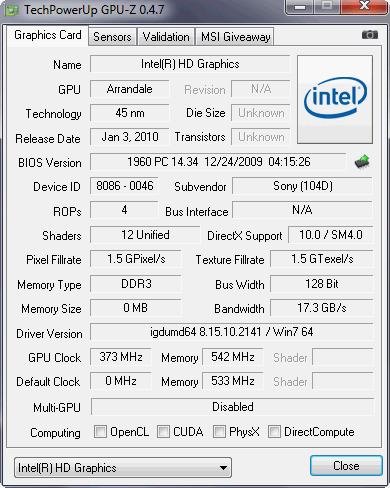
Task: Click the Shaders field 12 Unified
Action: (145, 235)
